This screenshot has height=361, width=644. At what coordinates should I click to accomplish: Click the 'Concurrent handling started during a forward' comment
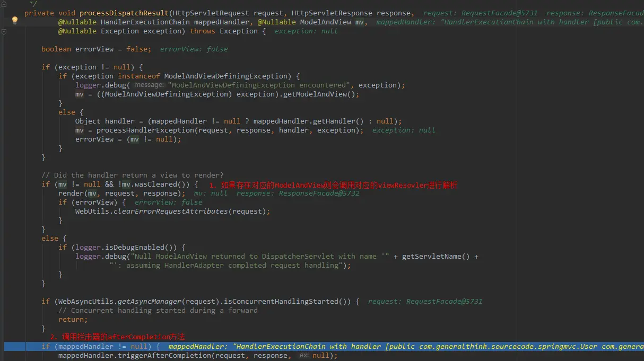(x=158, y=310)
